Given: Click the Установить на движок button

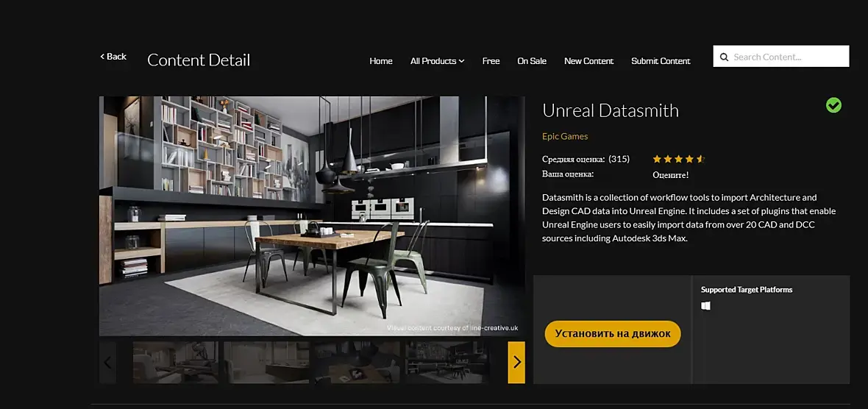Looking at the screenshot, I should [613, 334].
